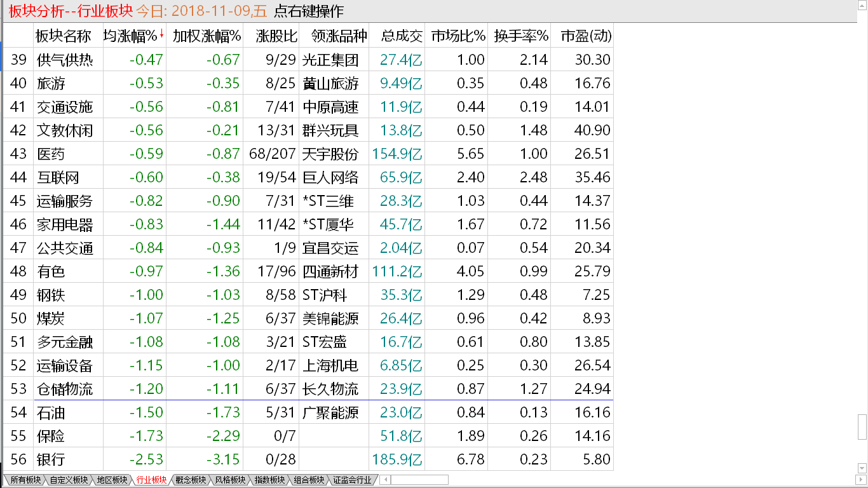Select the 多元金融 sector name

point(65,342)
